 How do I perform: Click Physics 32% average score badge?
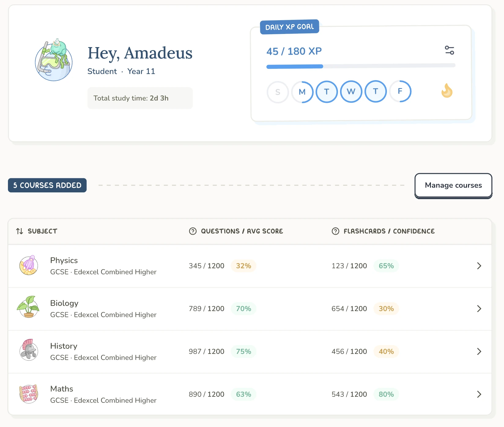click(x=243, y=266)
